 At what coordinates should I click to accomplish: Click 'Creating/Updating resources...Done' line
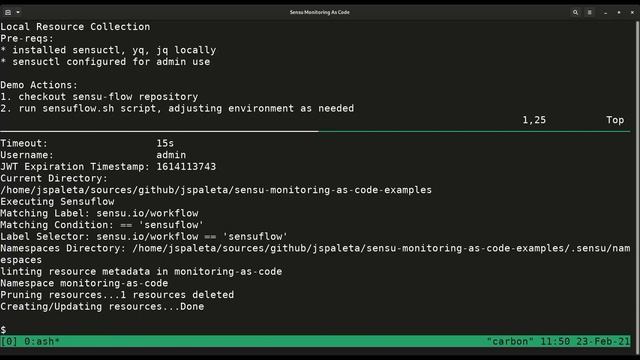tap(102, 307)
